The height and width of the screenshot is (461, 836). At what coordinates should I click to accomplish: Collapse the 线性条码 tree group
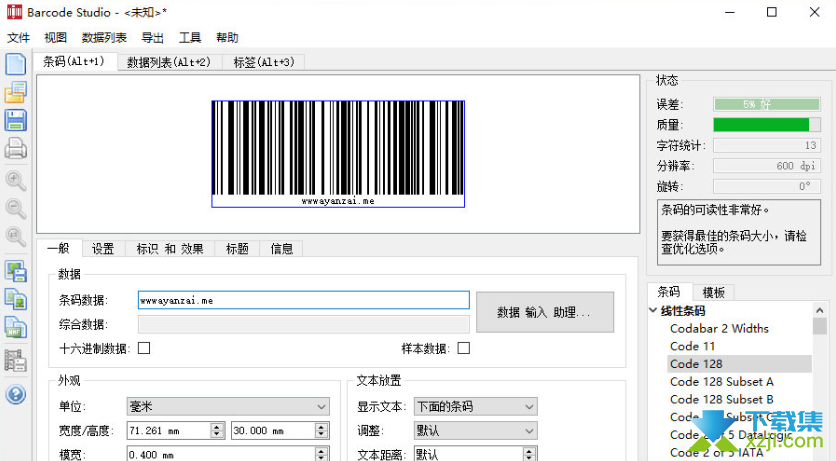pyautogui.click(x=653, y=310)
